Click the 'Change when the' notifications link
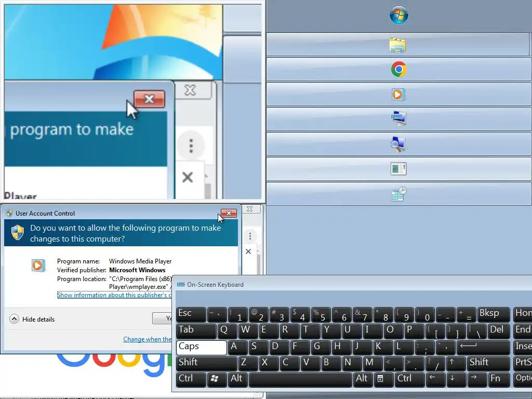Viewport: 532px width, 399px height. pyautogui.click(x=147, y=339)
